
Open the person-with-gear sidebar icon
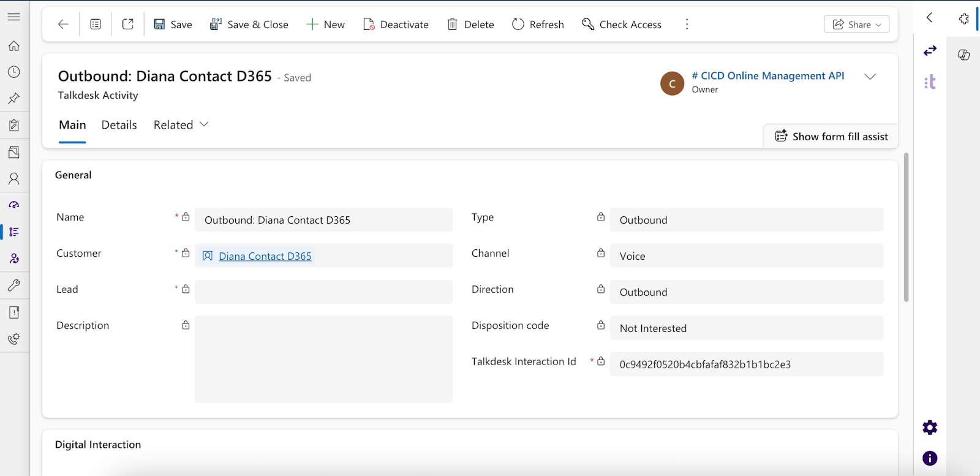[13, 259]
